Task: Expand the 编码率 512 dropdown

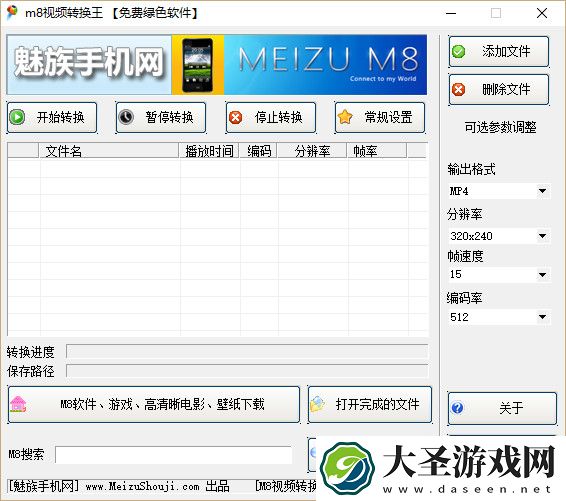Action: [542, 317]
